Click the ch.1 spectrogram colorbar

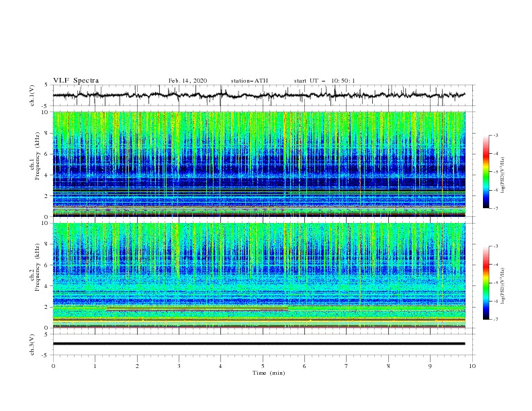[486, 172]
